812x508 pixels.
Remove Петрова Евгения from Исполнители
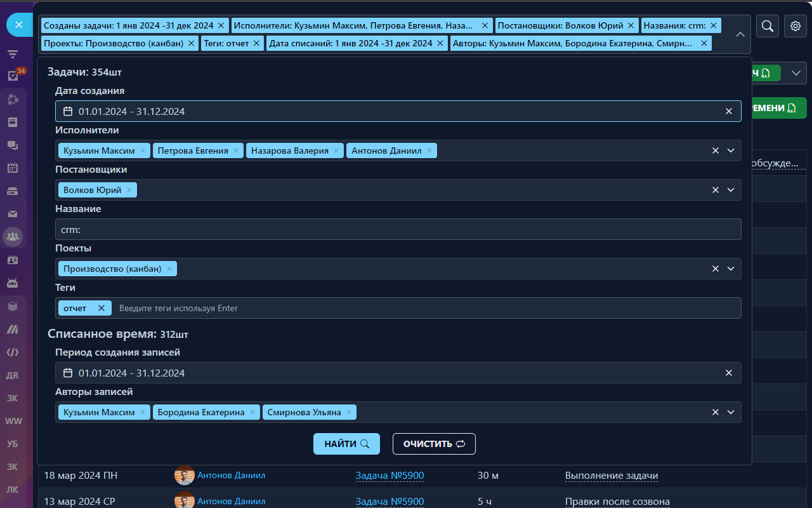point(236,150)
